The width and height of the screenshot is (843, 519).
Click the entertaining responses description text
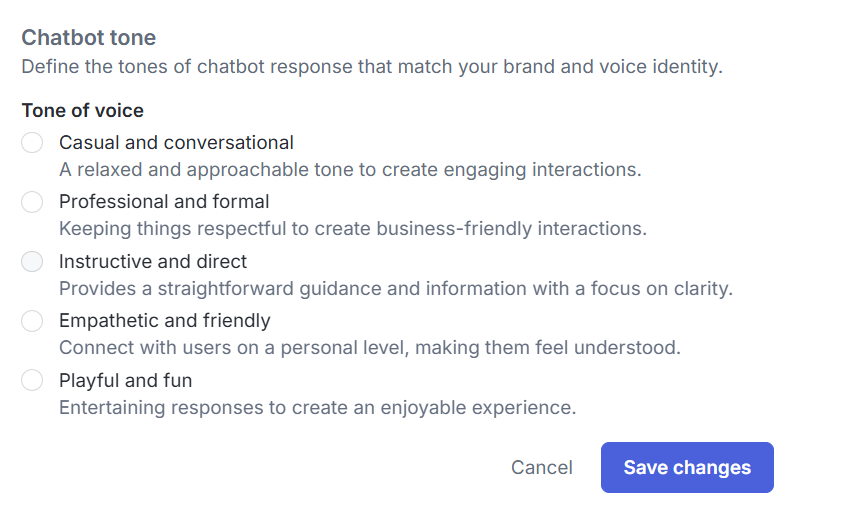318,408
